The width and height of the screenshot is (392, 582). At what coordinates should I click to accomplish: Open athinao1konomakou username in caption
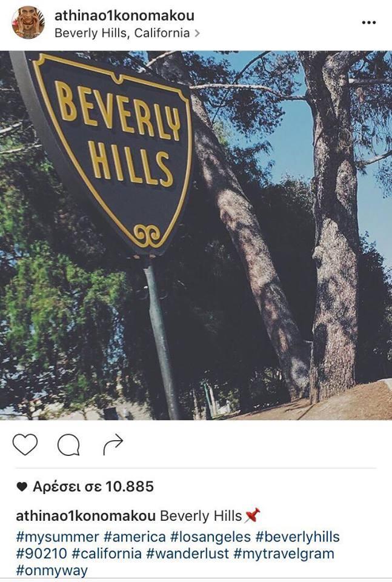tap(85, 516)
